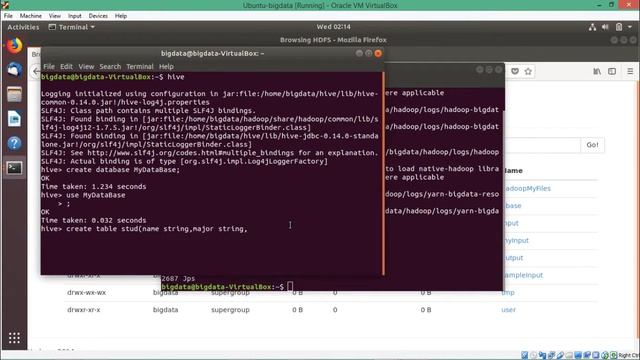Open the terminal Search menu

(x=110, y=67)
